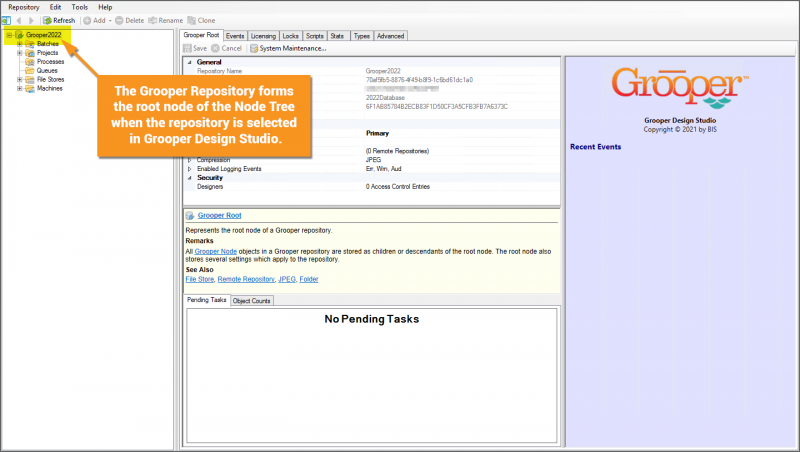The width and height of the screenshot is (800, 452).
Task: Switch to the Grooper Root tab
Action: pos(201,35)
